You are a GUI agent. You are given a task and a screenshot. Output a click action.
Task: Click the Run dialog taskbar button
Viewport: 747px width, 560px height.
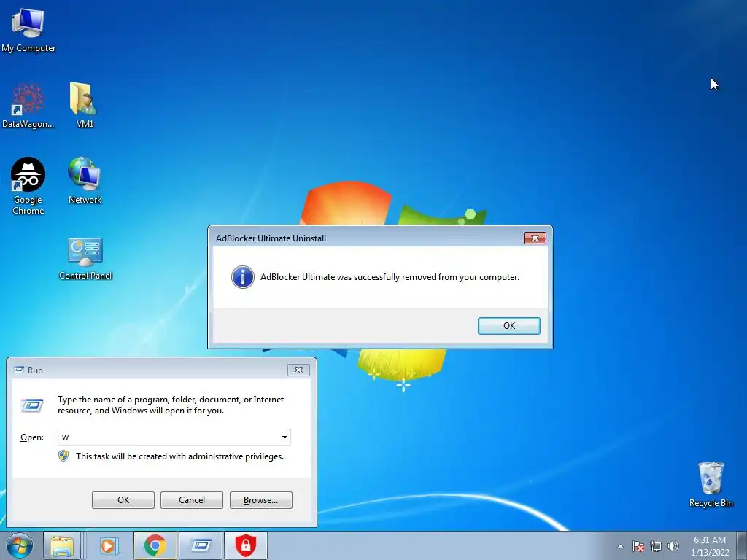click(x=201, y=545)
